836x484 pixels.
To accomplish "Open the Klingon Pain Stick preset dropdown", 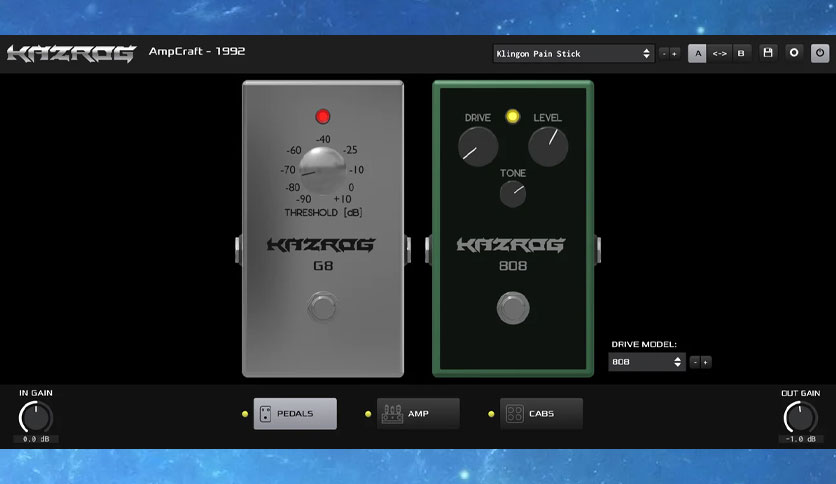I will (x=574, y=53).
